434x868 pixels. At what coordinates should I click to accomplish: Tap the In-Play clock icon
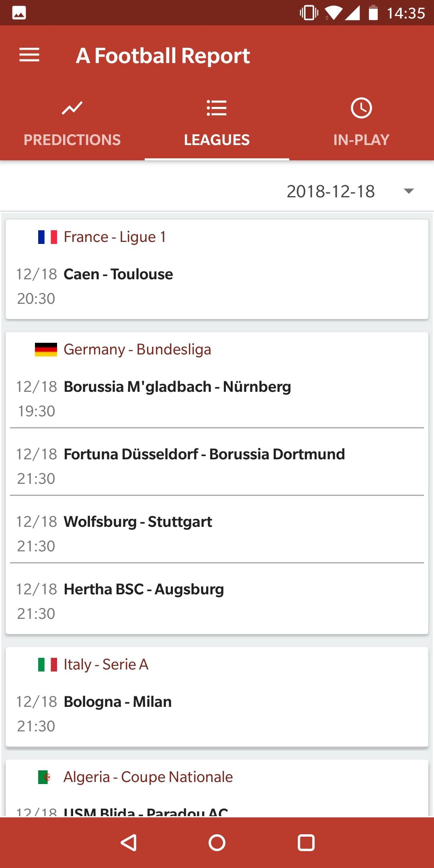(361, 108)
